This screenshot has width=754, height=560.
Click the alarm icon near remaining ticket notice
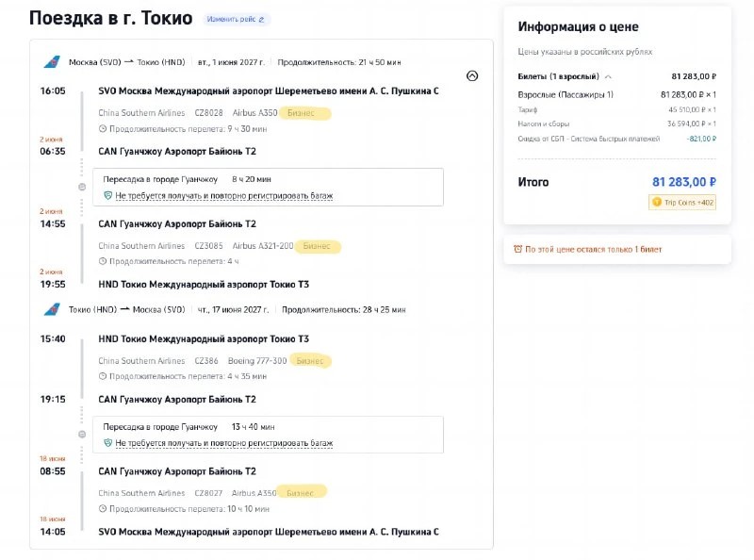pyautogui.click(x=517, y=249)
